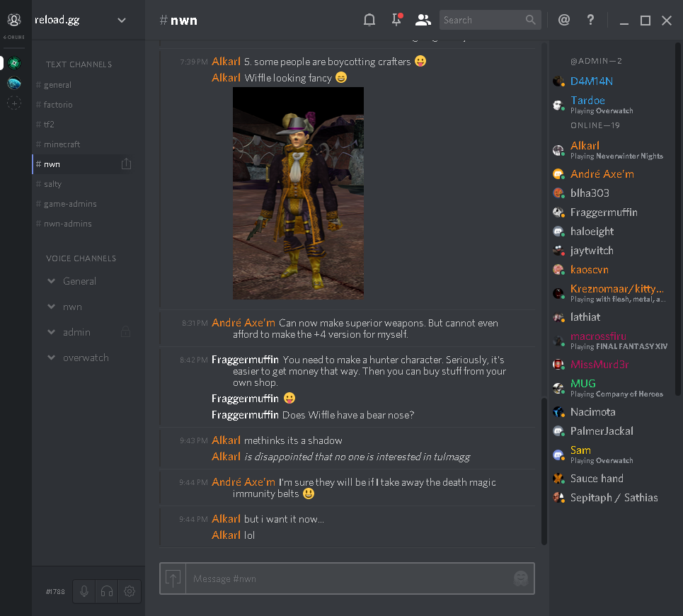This screenshot has width=683, height=616.
Task: Click the VOICE CHANNELS header
Action: coord(81,258)
